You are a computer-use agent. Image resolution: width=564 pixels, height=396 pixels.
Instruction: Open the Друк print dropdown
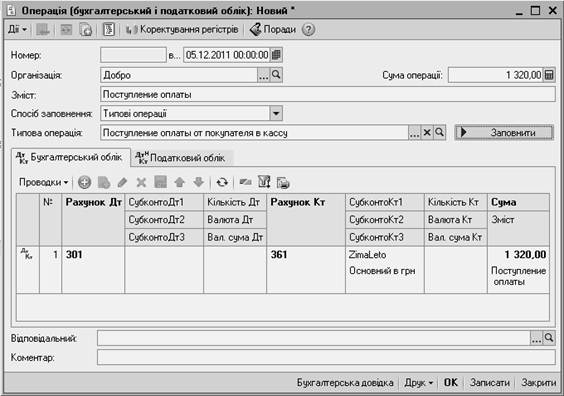(x=419, y=382)
